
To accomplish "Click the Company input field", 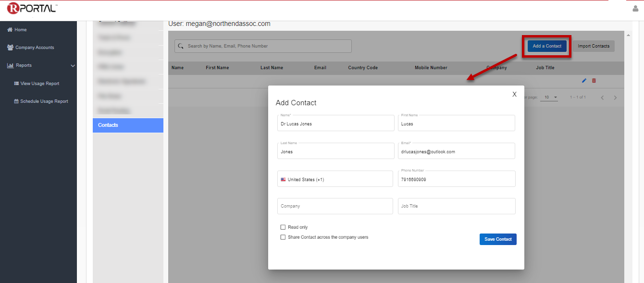I will (x=335, y=206).
